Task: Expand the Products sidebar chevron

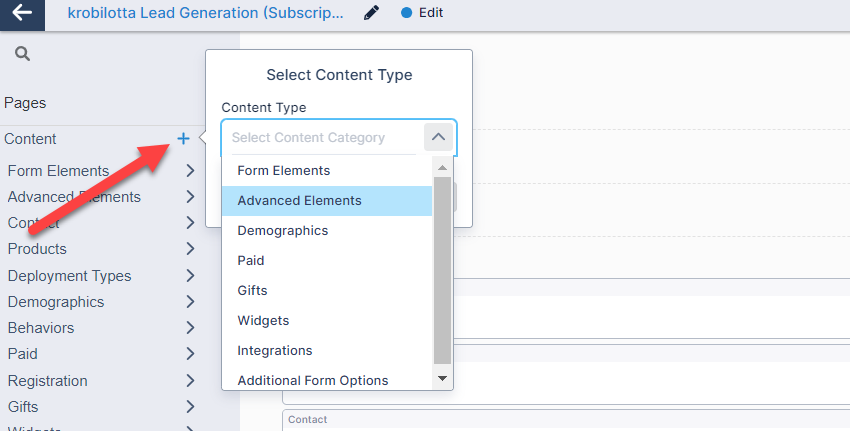Action: 190,249
